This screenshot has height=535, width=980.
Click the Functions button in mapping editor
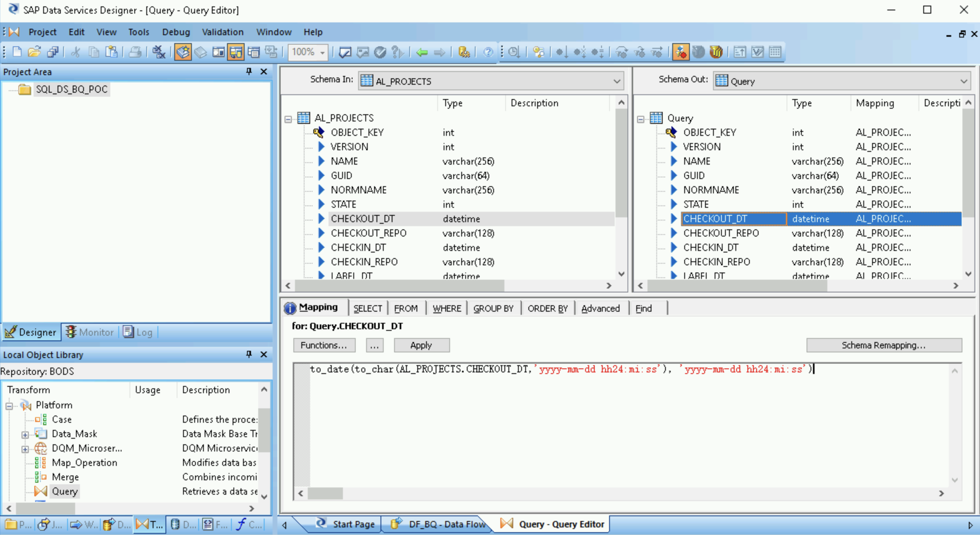(x=324, y=344)
